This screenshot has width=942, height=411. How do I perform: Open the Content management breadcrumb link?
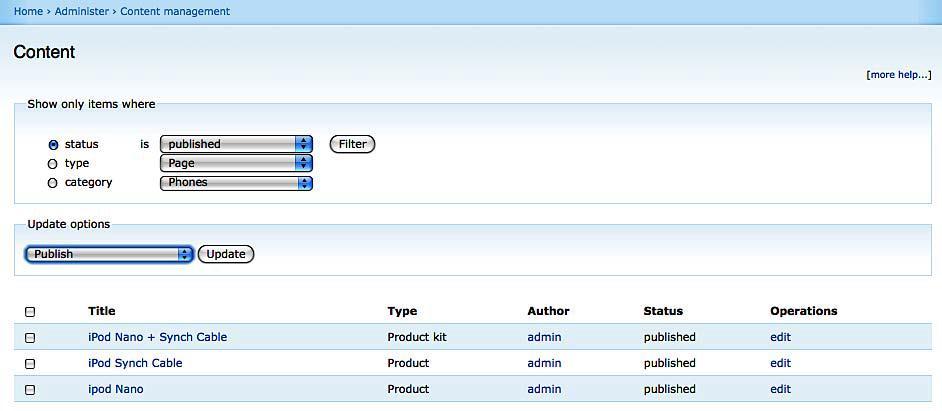[x=175, y=11]
